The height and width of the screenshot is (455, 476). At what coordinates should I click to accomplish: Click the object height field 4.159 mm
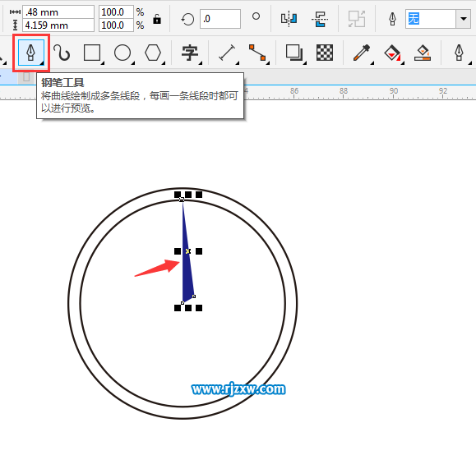58,25
